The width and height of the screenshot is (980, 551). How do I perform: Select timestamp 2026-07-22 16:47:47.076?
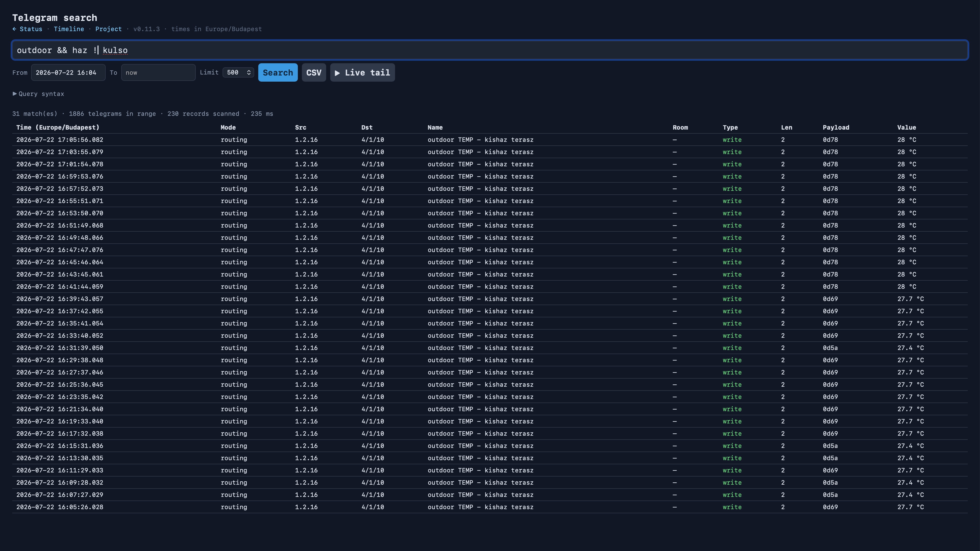tap(60, 250)
